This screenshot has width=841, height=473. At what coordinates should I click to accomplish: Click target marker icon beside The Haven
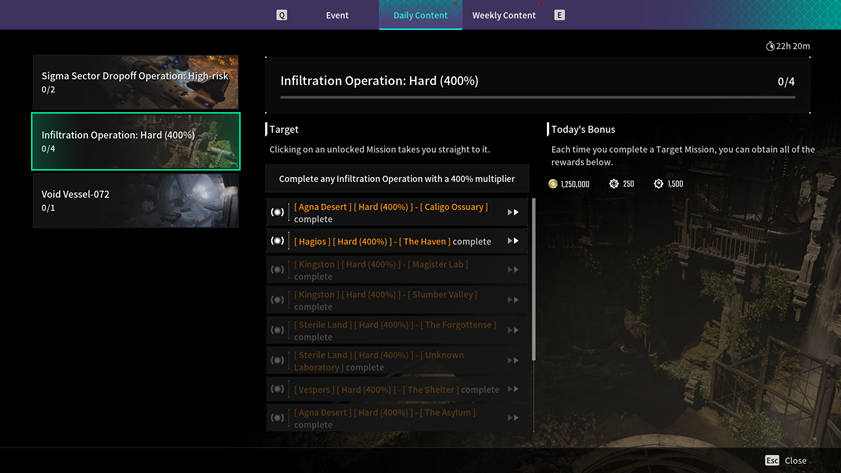(x=277, y=241)
